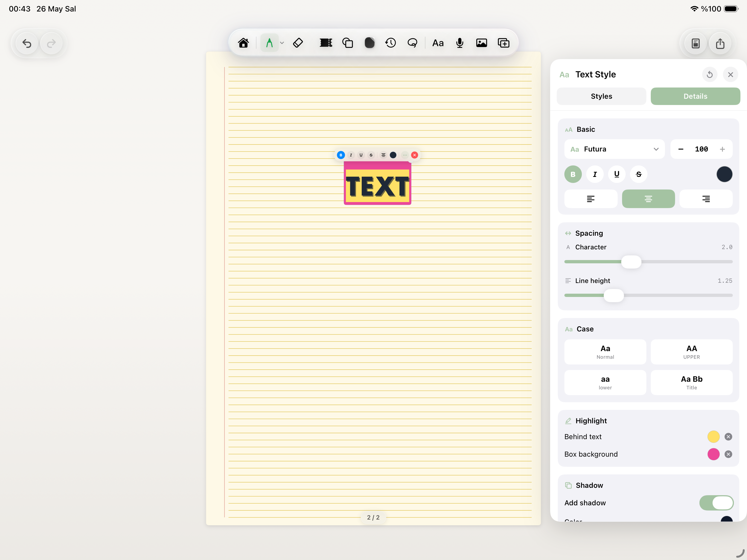Add a new page icon
747x560 pixels.
tap(504, 43)
